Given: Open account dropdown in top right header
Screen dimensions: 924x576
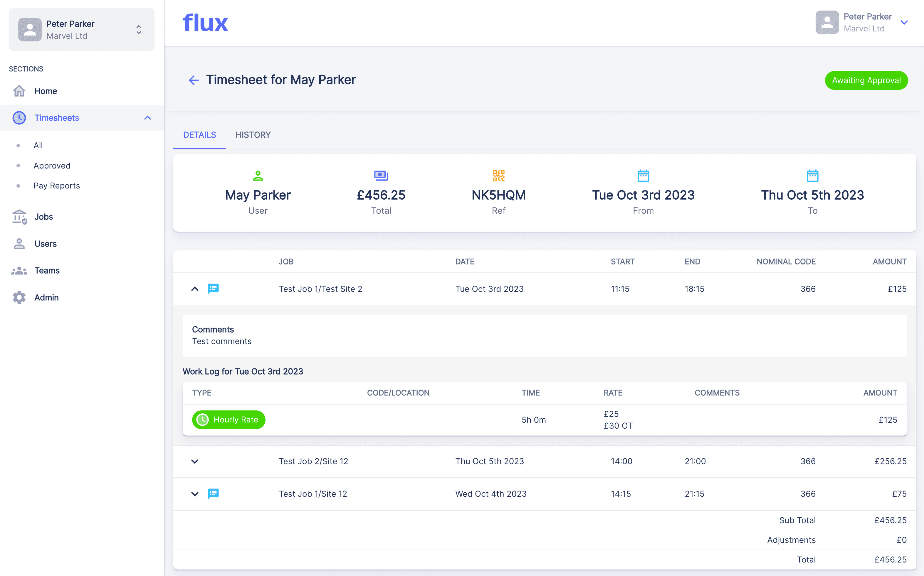Looking at the screenshot, I should 904,23.
